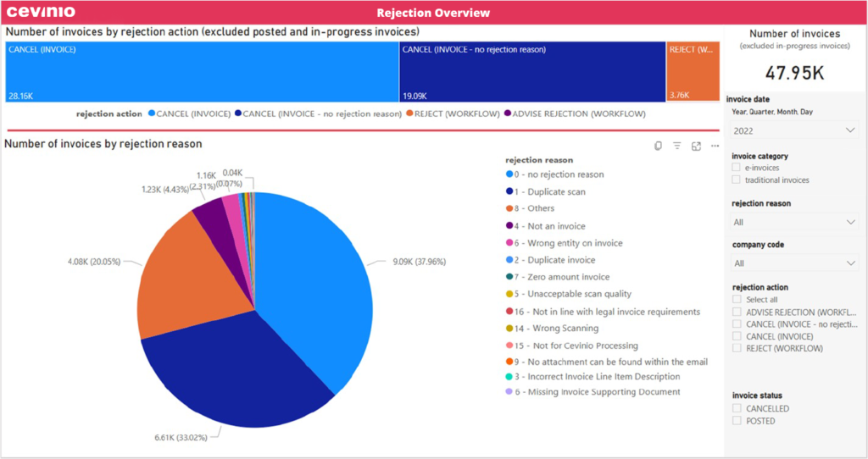Click the focus mode icon on pie chart
The width and height of the screenshot is (868, 459).
tap(696, 146)
